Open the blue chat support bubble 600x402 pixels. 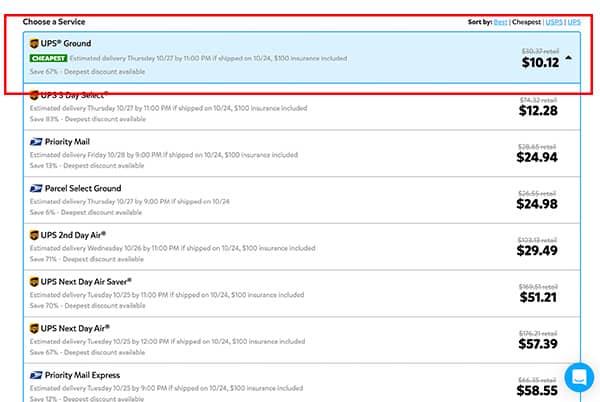pos(579,377)
